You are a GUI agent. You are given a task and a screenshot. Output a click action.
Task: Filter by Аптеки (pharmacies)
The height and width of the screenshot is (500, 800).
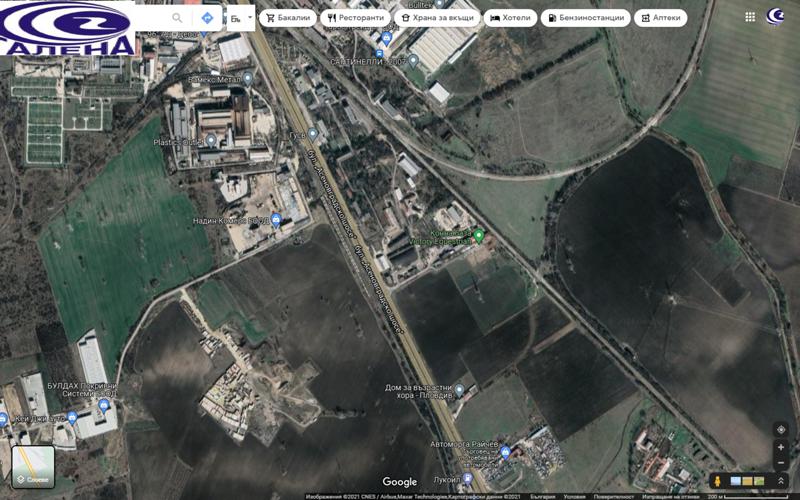[x=661, y=18]
